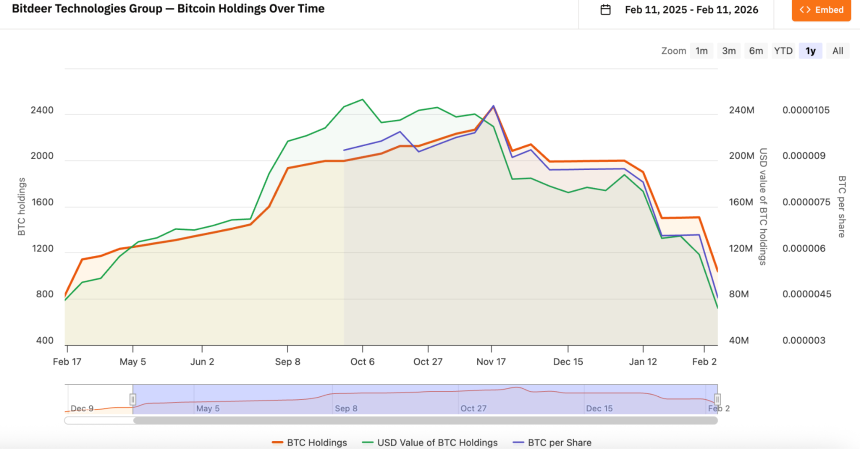
Task: Set zoom to 3m
Action: [x=729, y=51]
